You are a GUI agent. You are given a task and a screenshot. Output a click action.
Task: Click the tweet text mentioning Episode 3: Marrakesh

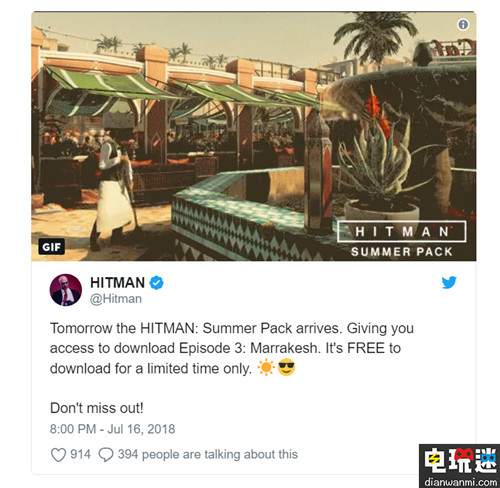(232, 348)
